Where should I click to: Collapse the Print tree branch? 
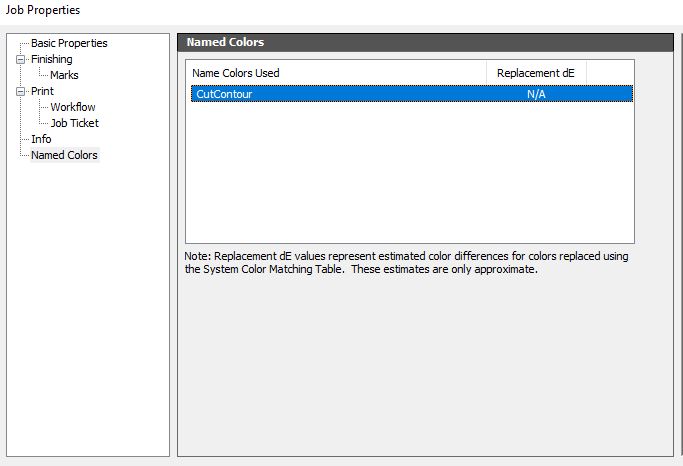(x=20, y=91)
